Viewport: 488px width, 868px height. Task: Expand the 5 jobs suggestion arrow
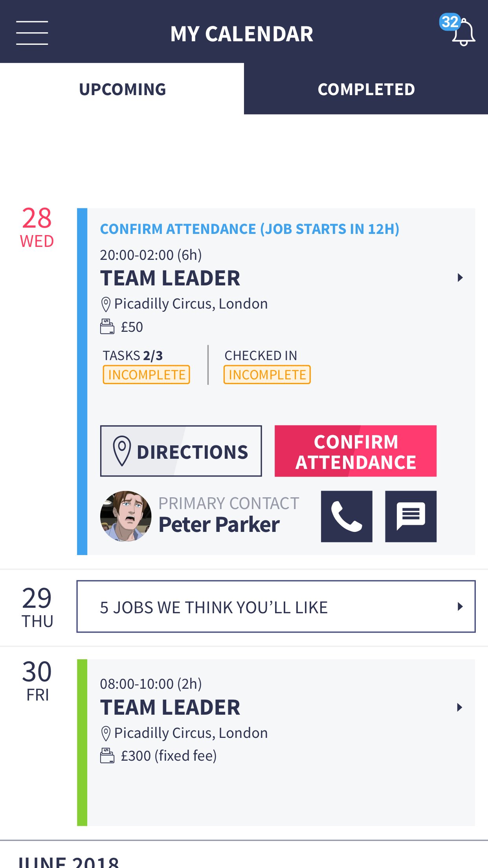point(460,607)
